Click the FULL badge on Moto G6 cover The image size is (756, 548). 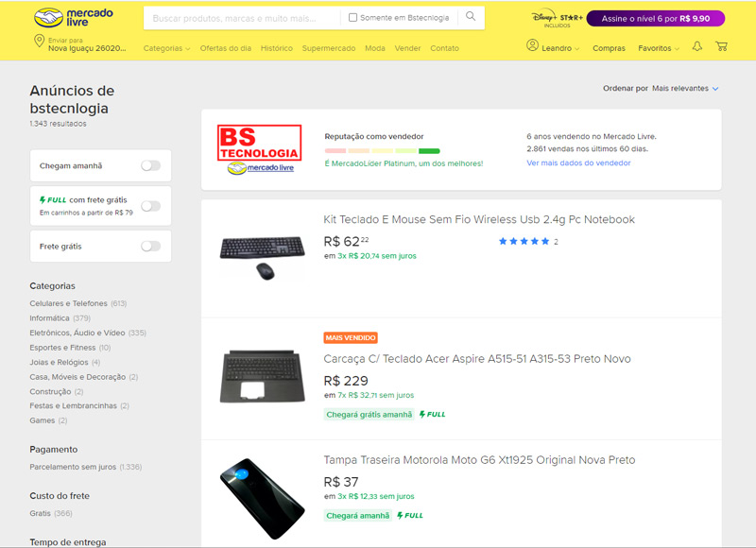pos(410,516)
